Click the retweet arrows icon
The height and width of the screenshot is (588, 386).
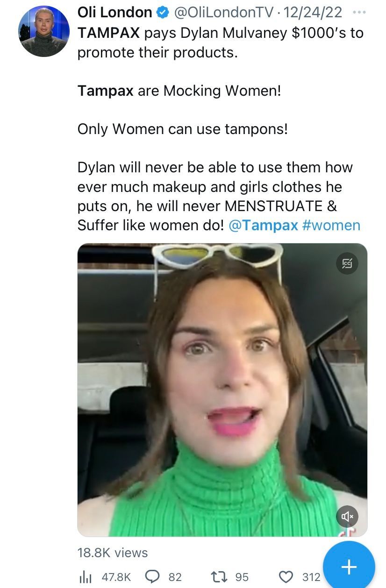[219, 577]
